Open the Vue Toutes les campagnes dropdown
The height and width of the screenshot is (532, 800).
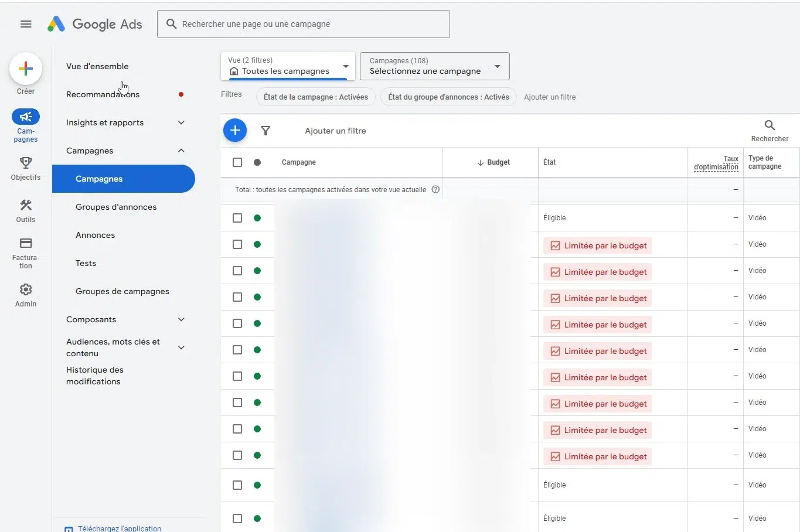[288, 66]
